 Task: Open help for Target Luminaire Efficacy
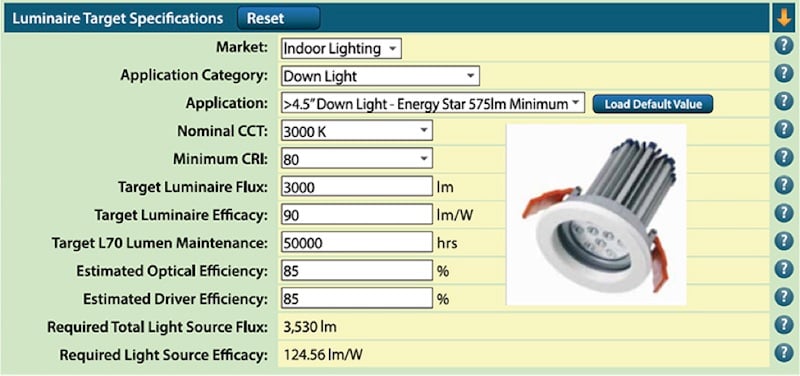coord(784,213)
